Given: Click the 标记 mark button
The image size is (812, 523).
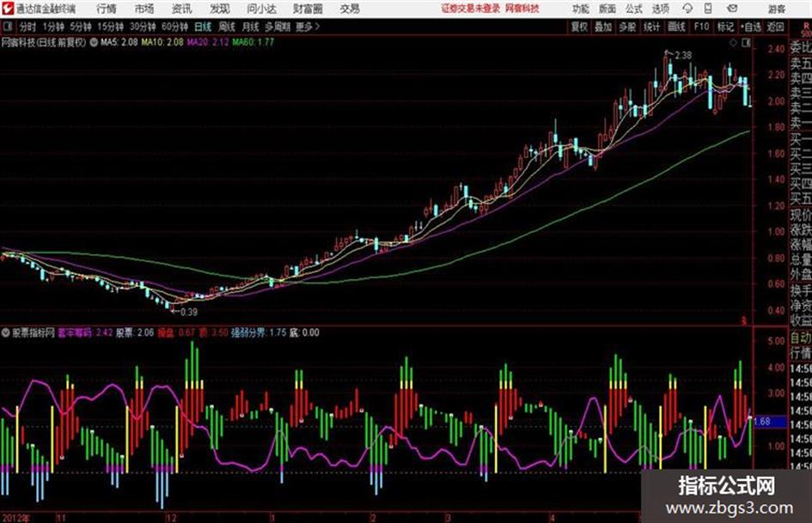Looking at the screenshot, I should [725, 27].
